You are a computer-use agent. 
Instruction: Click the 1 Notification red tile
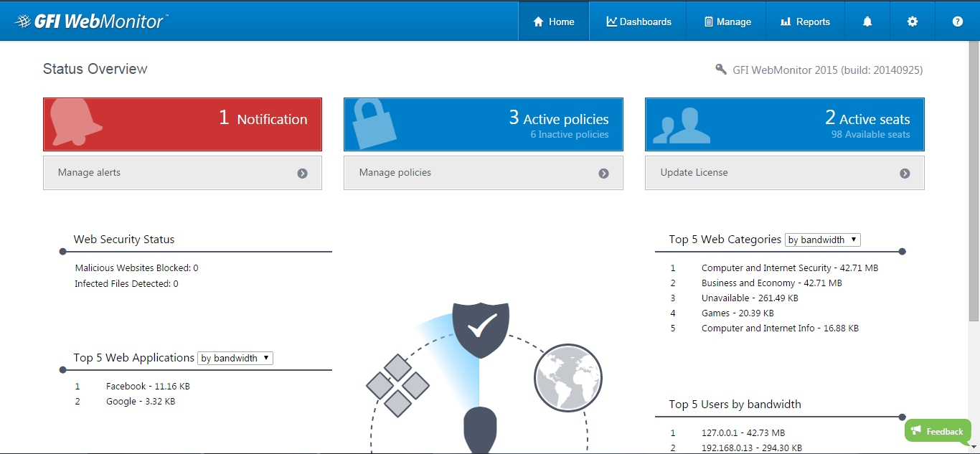point(182,124)
